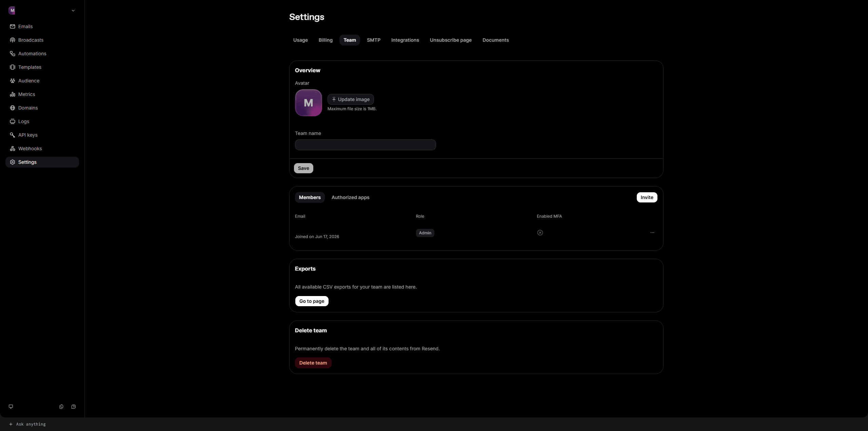Open the Documents tab
The width and height of the screenshot is (868, 431).
[x=496, y=40]
